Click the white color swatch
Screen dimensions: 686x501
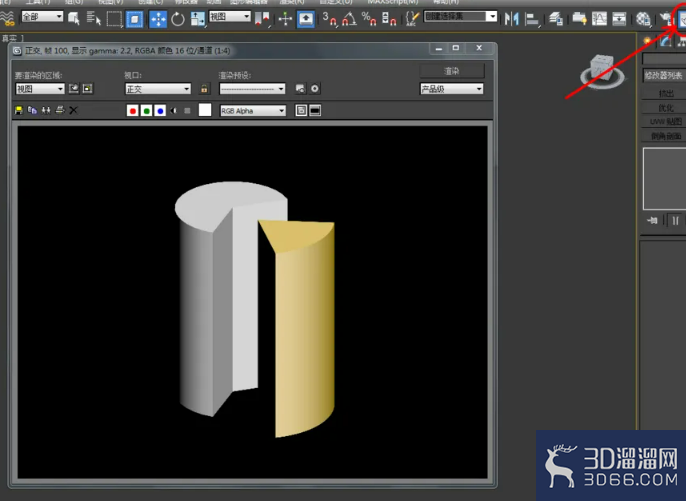pos(205,110)
